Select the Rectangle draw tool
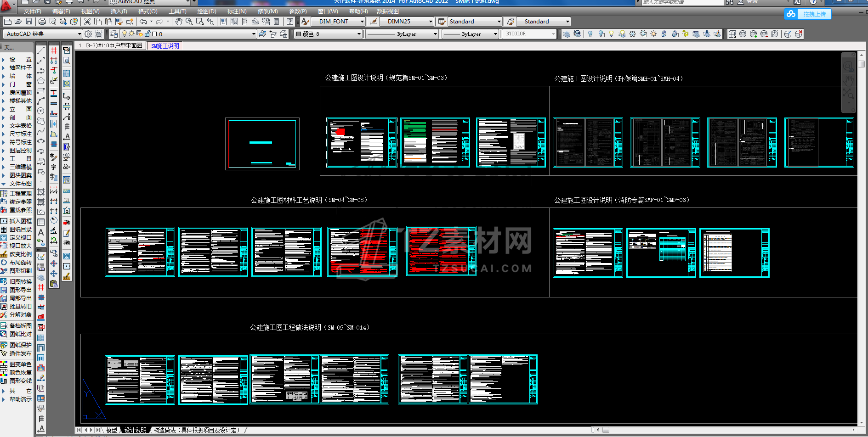Screen dimensions: 868x437 41,91
